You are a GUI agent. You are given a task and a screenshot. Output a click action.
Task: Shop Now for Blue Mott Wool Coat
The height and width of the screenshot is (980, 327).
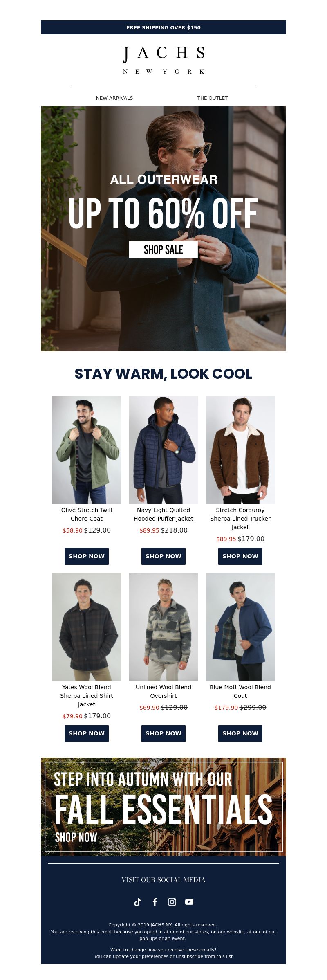click(240, 733)
